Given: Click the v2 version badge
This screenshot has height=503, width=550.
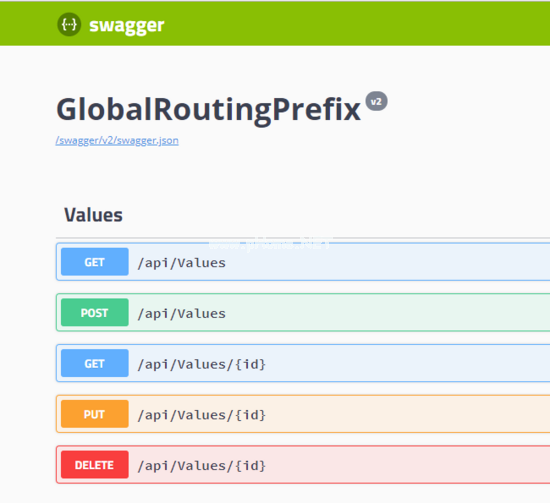Looking at the screenshot, I should point(376,101).
